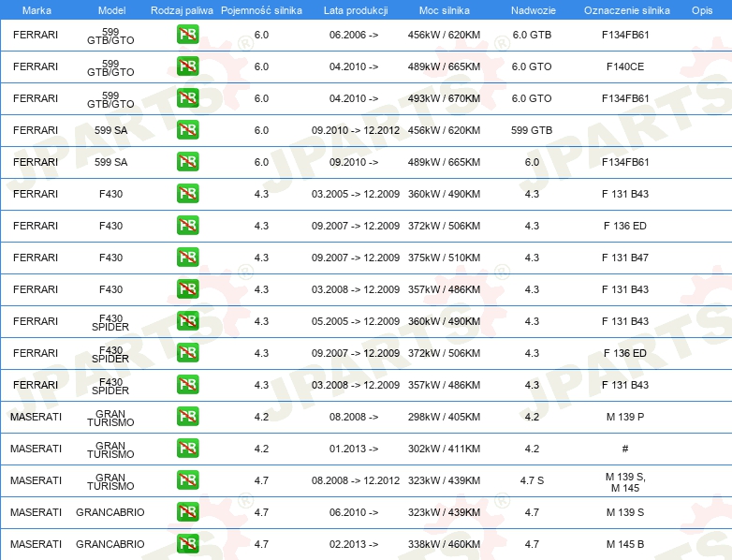This screenshot has width=732, height=560.
Task: Click the fuel icon in the Grancabrio 06.2010 row
Action: [x=187, y=512]
